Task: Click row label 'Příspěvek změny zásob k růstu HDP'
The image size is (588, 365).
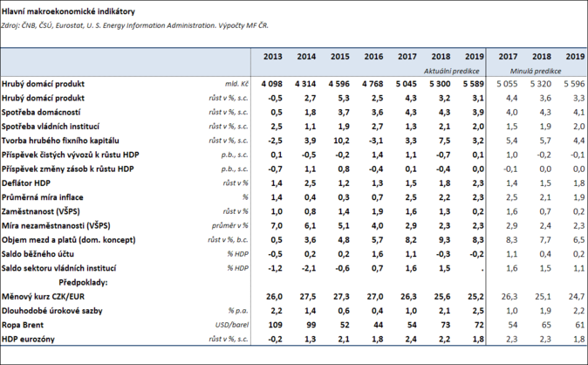Action: tap(67, 169)
